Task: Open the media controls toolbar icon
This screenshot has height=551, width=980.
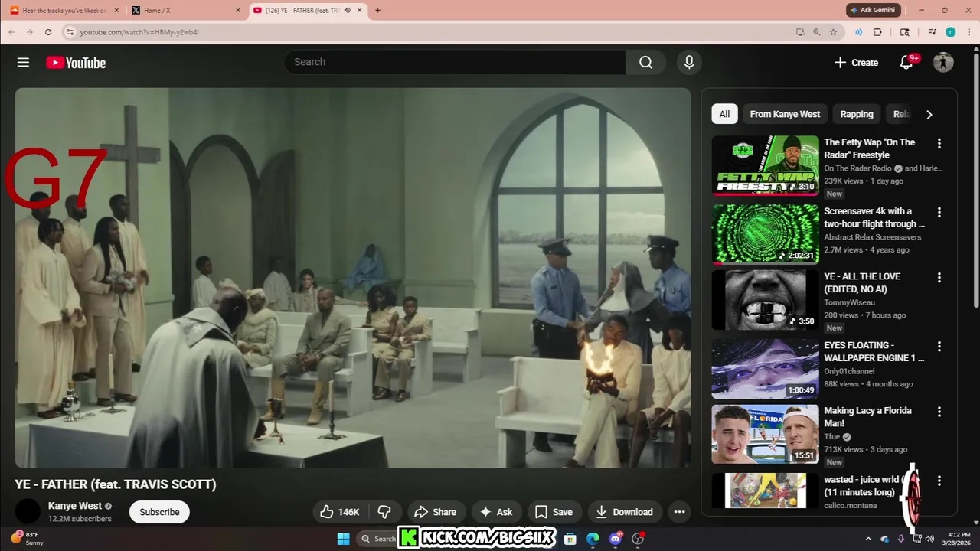Action: [x=932, y=32]
